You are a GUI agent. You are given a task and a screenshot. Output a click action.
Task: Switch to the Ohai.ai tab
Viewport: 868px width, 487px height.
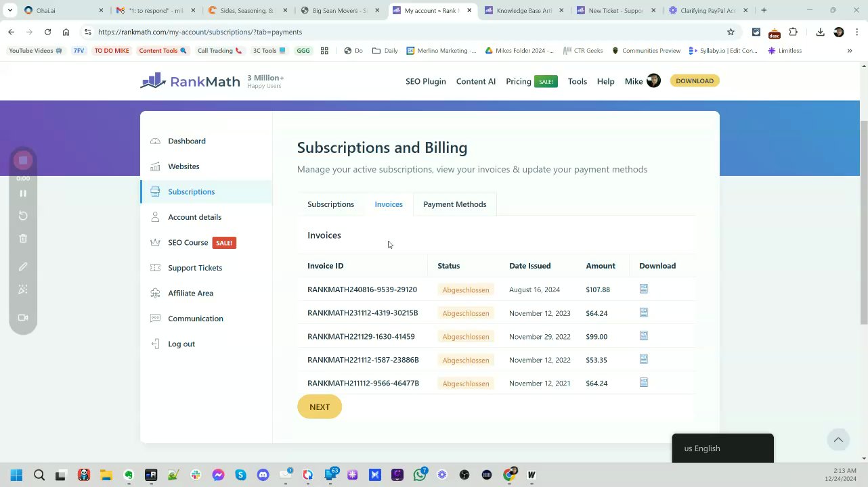(63, 10)
